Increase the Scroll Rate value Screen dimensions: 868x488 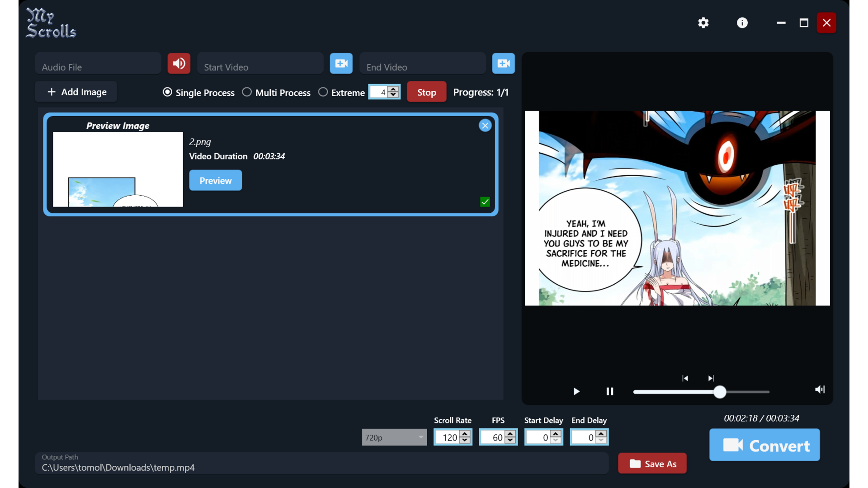465,434
